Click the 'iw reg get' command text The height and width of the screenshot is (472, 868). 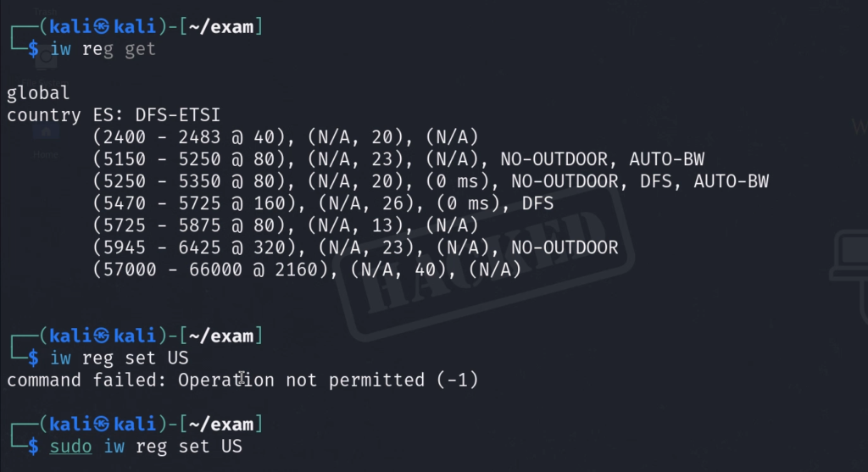click(103, 49)
